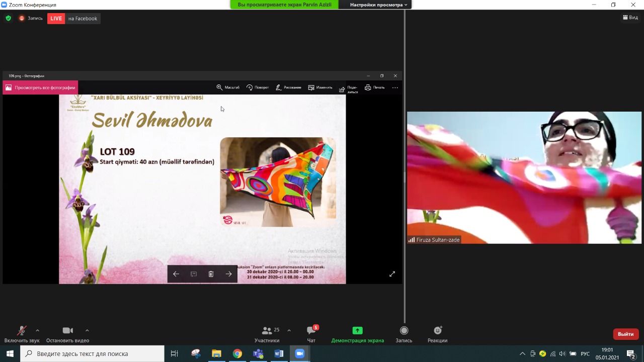Screen dimensions: 644x362
Task: Click the green shield encryption icon
Action: [x=8, y=18]
